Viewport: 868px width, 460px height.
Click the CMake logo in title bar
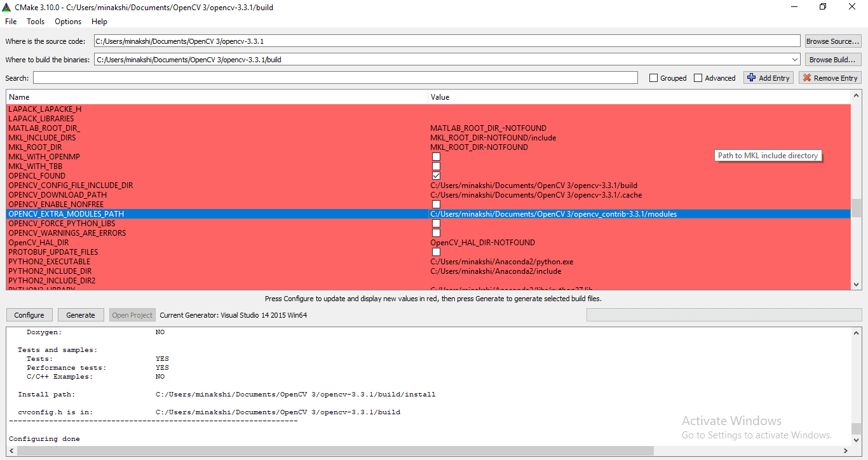pos(7,7)
